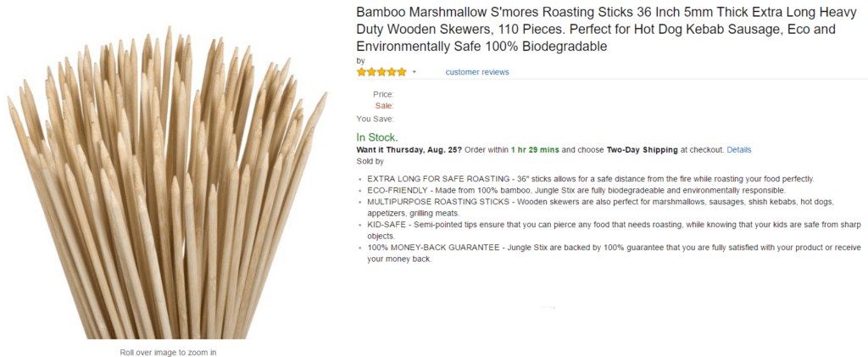Open the shipping Details link
This screenshot has width=868, height=357.
click(738, 150)
